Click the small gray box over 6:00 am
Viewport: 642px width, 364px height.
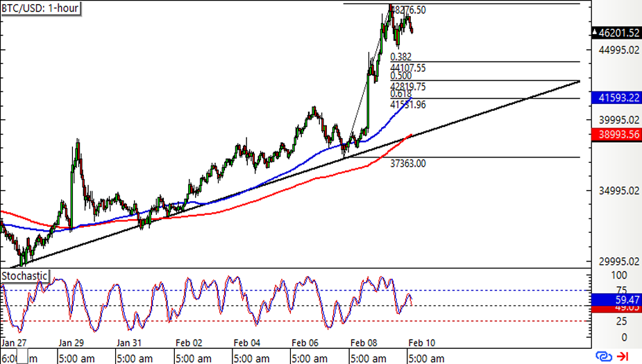point(24,358)
